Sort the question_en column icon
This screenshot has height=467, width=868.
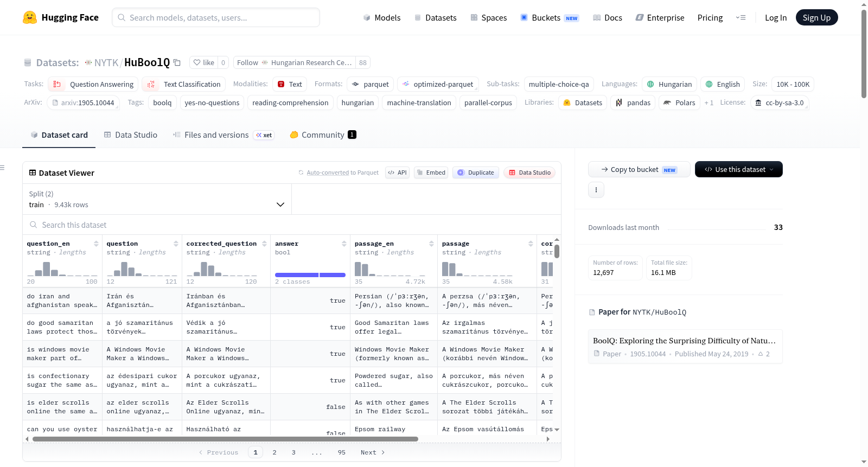coord(96,244)
